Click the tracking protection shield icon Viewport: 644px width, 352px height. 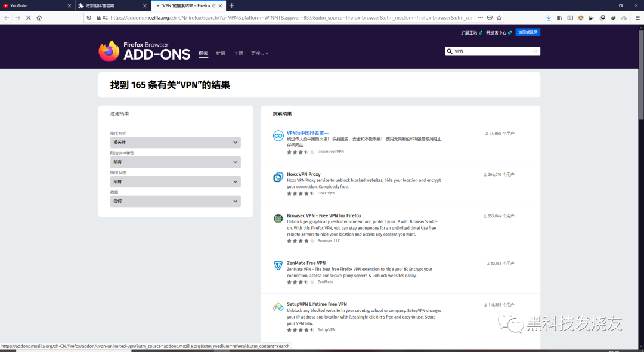coord(89,18)
